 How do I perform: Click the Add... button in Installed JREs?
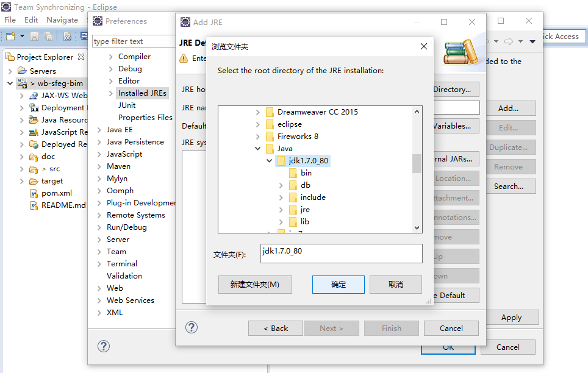coord(511,108)
